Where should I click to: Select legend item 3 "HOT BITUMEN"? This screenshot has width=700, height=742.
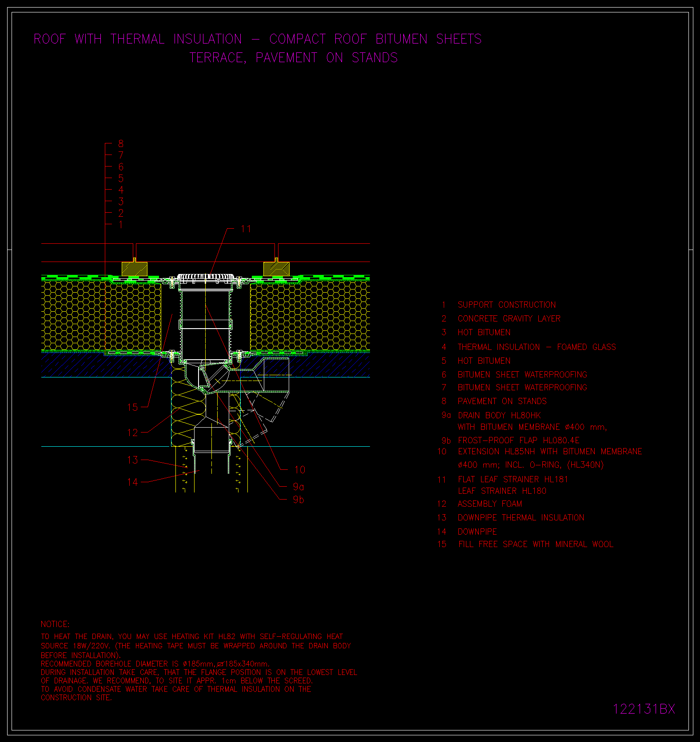(484, 332)
